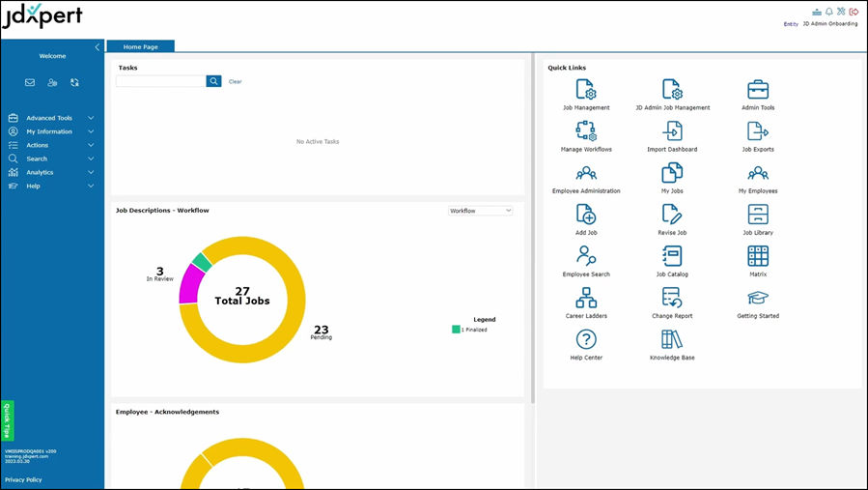Click the Clear link beside search
Viewport: 868px width, 490px height.
click(x=236, y=82)
